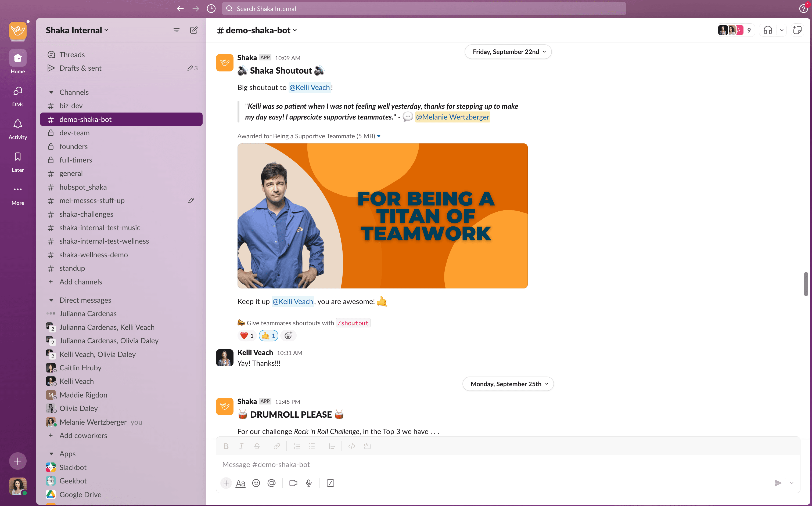Click the record video clip icon
The image size is (812, 506).
(x=293, y=483)
